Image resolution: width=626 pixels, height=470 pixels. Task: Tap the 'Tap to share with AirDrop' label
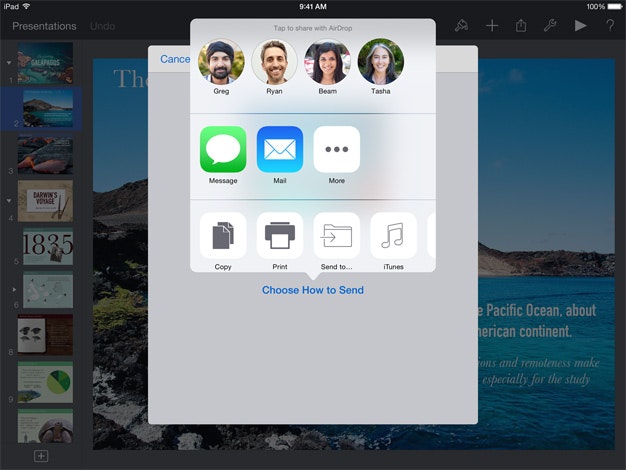coord(313,28)
